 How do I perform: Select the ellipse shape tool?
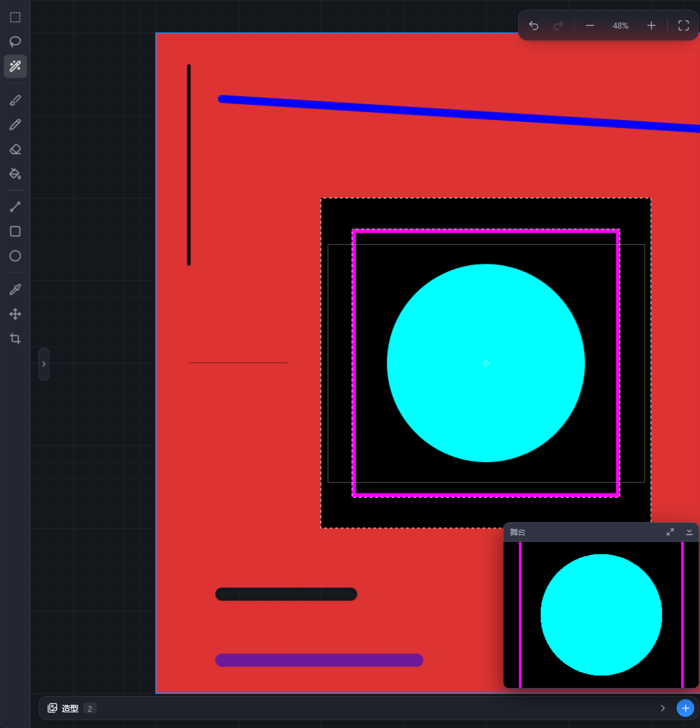(15, 256)
